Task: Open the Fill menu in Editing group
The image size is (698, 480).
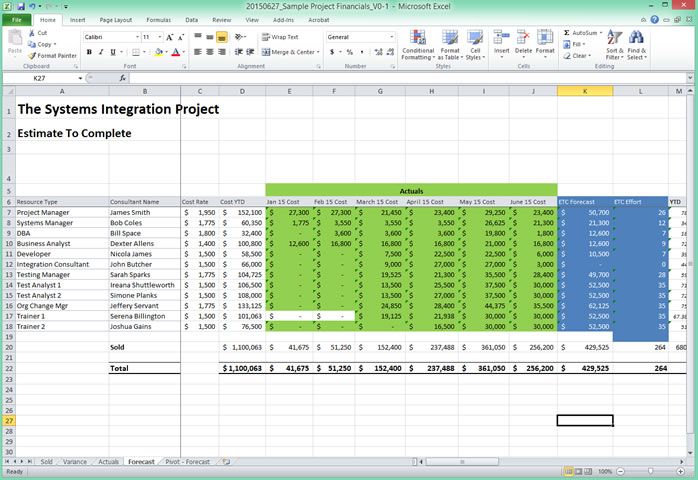Action: (574, 44)
